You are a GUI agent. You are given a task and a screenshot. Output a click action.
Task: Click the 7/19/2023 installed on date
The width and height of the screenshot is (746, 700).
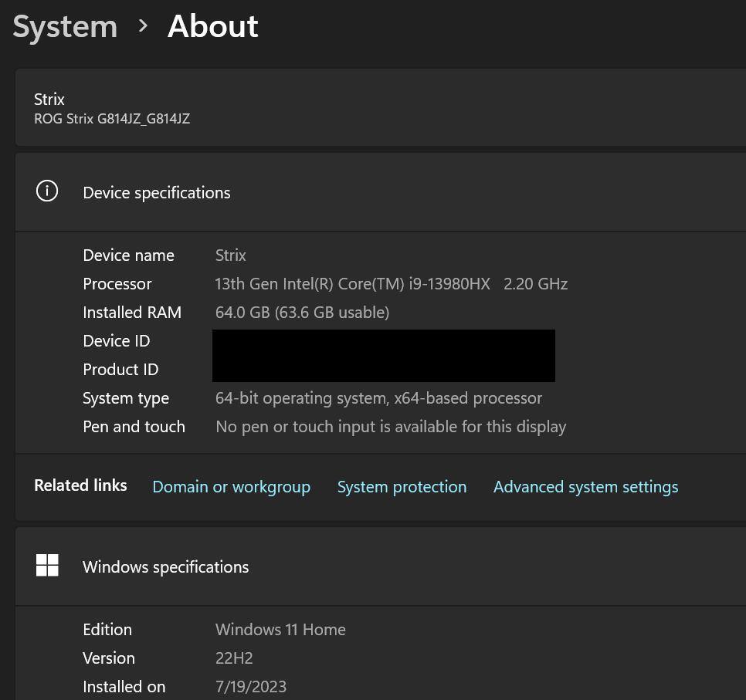[x=251, y=687]
